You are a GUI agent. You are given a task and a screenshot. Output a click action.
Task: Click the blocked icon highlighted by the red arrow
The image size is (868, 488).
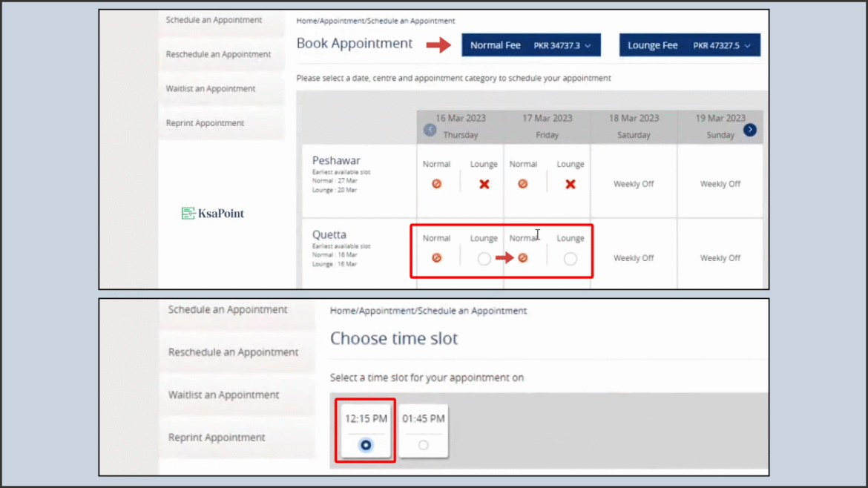pyautogui.click(x=524, y=257)
